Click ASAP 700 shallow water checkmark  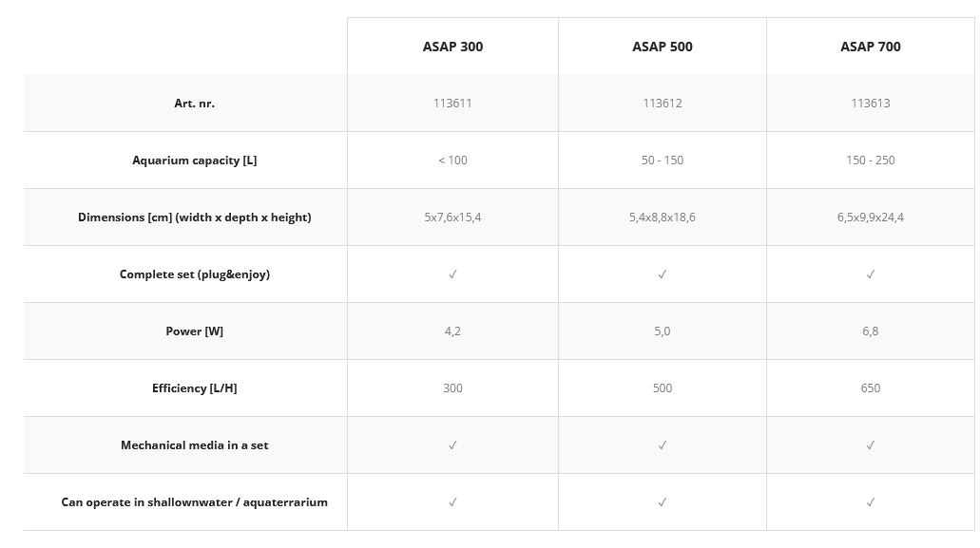coord(871,502)
